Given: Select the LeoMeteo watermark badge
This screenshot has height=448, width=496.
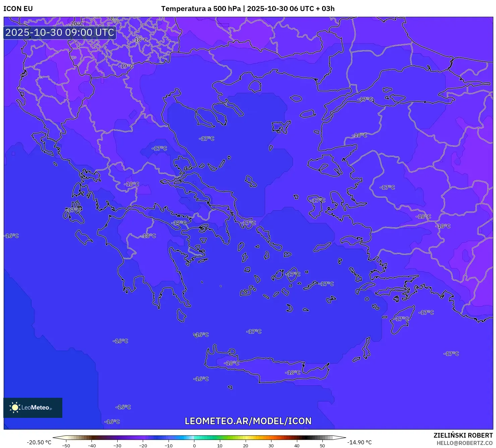Looking at the screenshot, I should (33, 407).
